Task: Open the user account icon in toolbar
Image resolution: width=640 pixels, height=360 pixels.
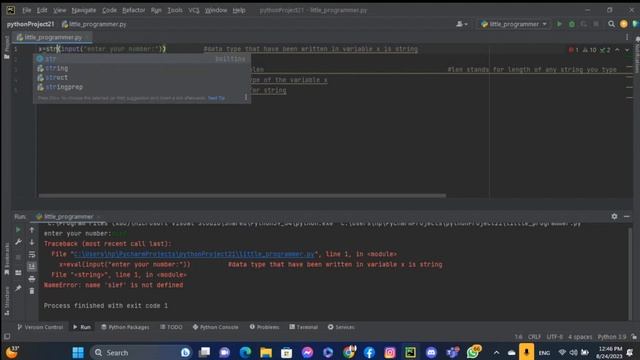Action: pos(462,24)
